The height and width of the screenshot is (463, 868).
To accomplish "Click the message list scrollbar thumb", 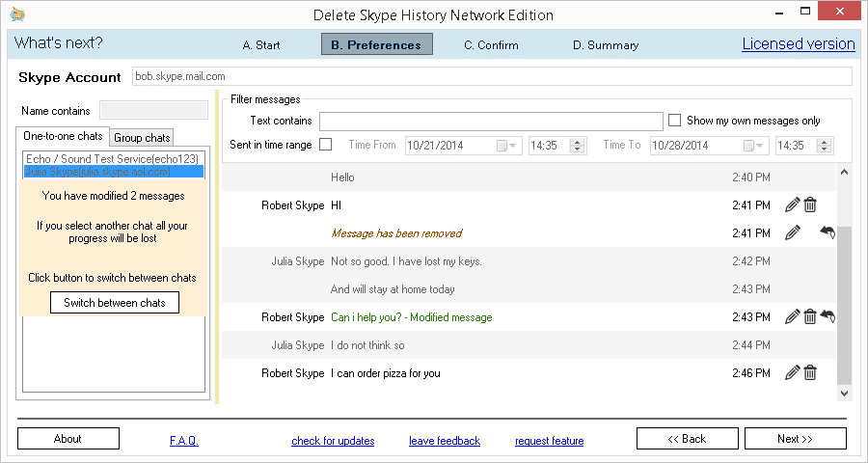I will 844,306.
